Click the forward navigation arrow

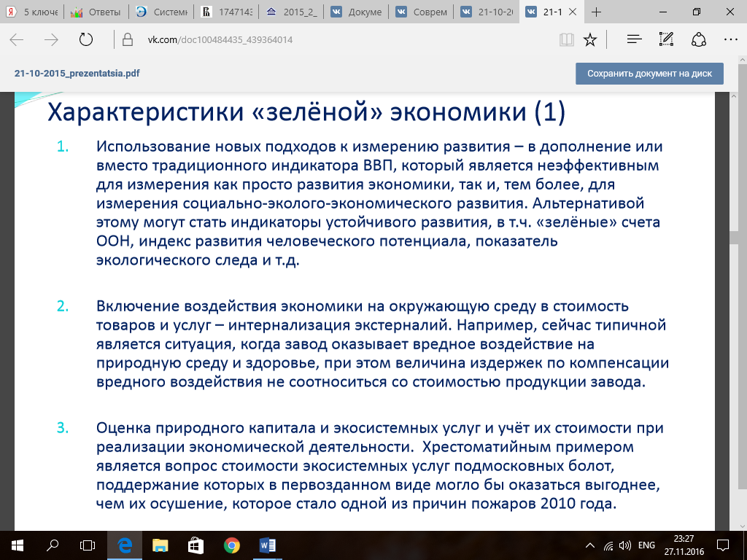(x=51, y=40)
